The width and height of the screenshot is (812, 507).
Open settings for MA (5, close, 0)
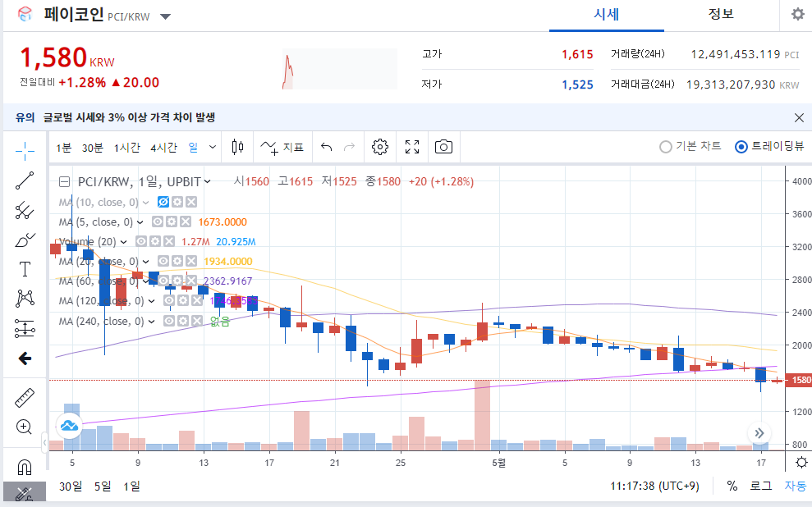[172, 222]
